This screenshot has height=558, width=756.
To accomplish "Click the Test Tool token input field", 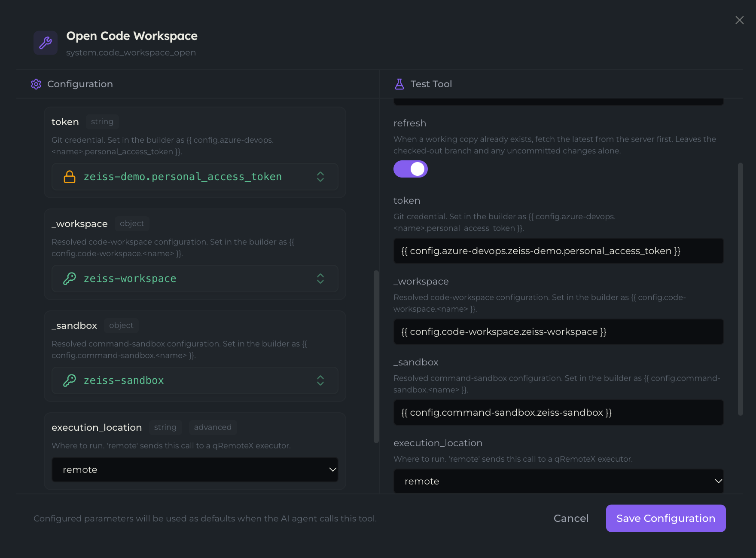I will click(x=558, y=251).
